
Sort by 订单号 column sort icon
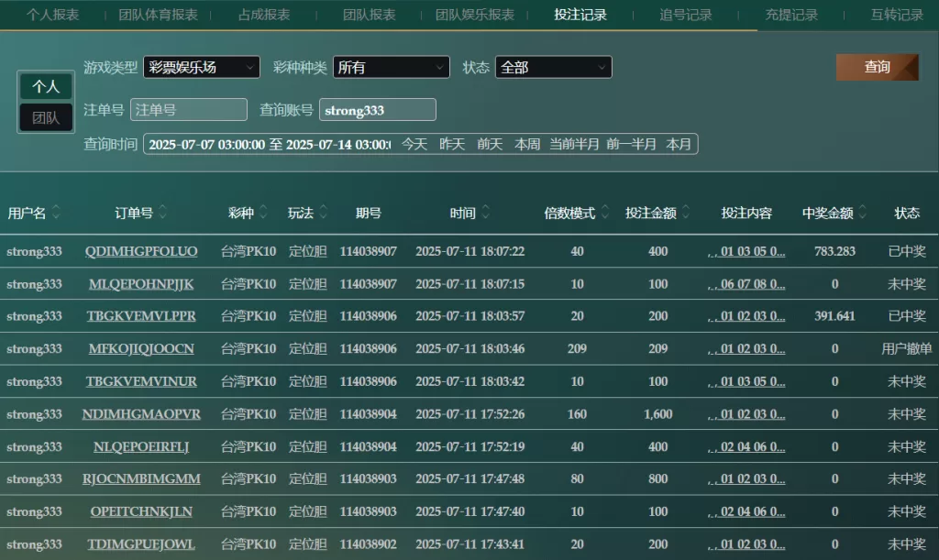tap(163, 213)
